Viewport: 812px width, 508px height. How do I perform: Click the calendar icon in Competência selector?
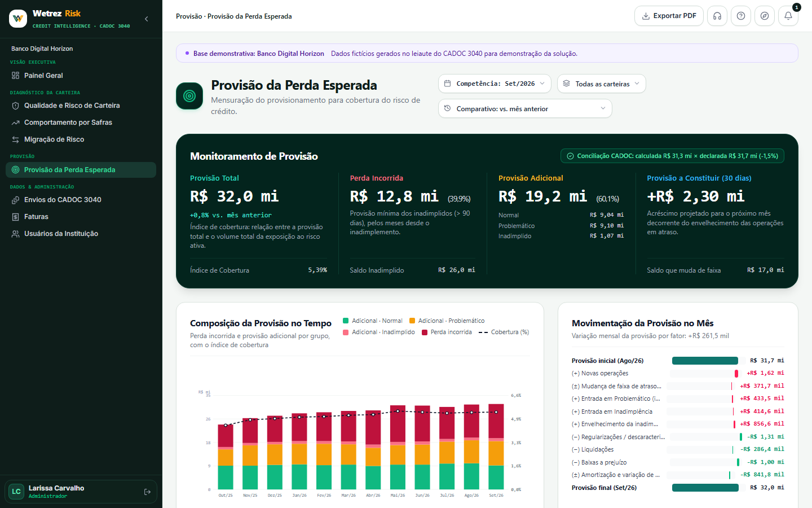pyautogui.click(x=447, y=84)
